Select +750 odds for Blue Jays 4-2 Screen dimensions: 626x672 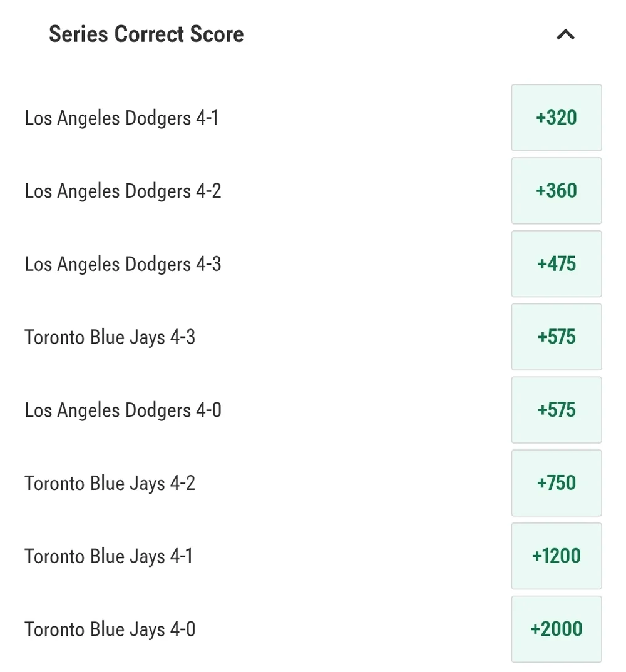pos(556,483)
